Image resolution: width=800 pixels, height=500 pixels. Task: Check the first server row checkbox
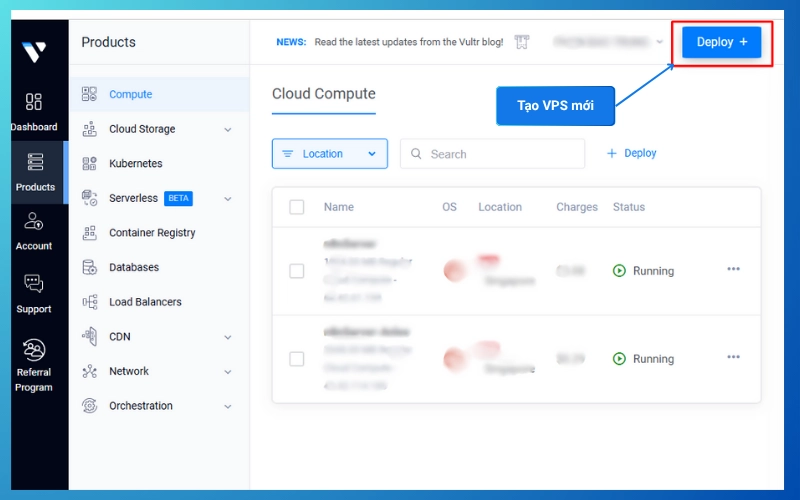[x=297, y=271]
